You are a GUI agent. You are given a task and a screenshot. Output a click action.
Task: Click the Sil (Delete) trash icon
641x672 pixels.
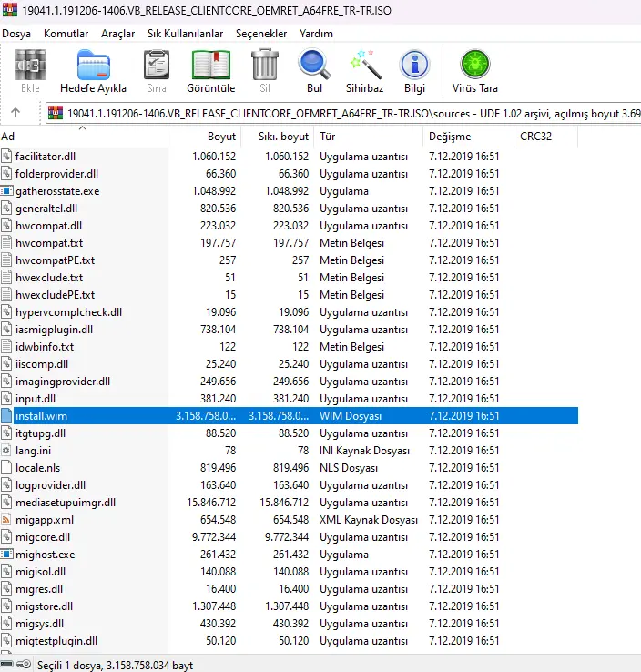coord(265,65)
